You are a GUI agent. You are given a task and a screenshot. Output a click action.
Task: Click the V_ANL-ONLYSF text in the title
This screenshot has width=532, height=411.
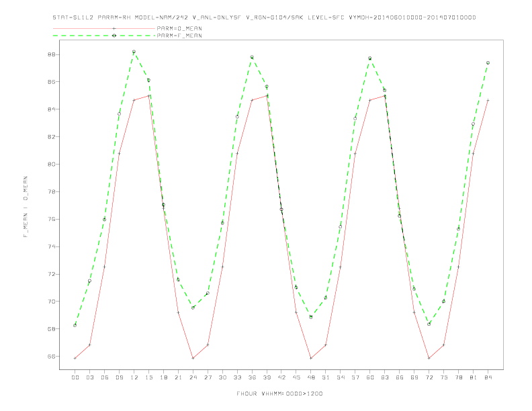pyautogui.click(x=217, y=17)
